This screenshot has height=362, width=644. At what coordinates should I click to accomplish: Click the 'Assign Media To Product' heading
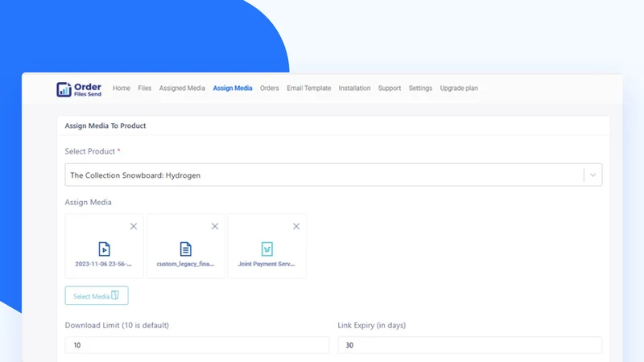[105, 125]
